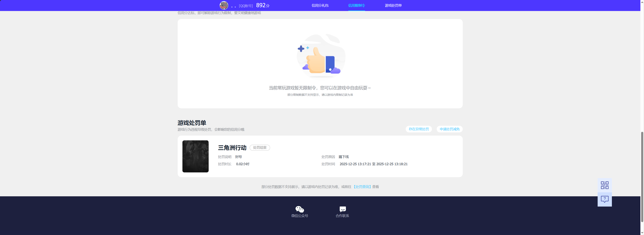Open the help feedback floating icon

[x=604, y=199]
